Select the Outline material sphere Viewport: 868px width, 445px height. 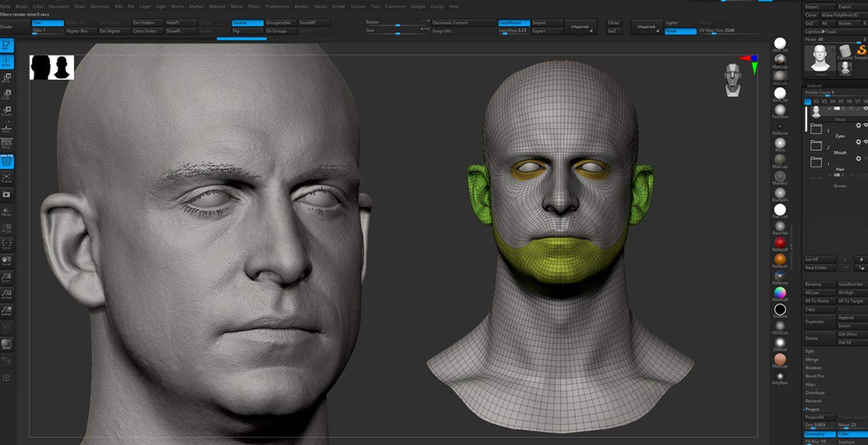click(x=780, y=309)
